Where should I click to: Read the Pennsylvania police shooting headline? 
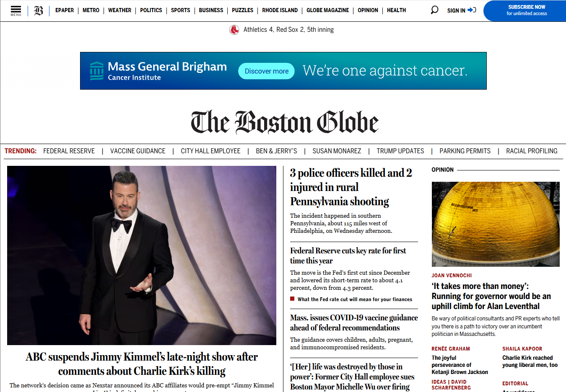(x=351, y=187)
